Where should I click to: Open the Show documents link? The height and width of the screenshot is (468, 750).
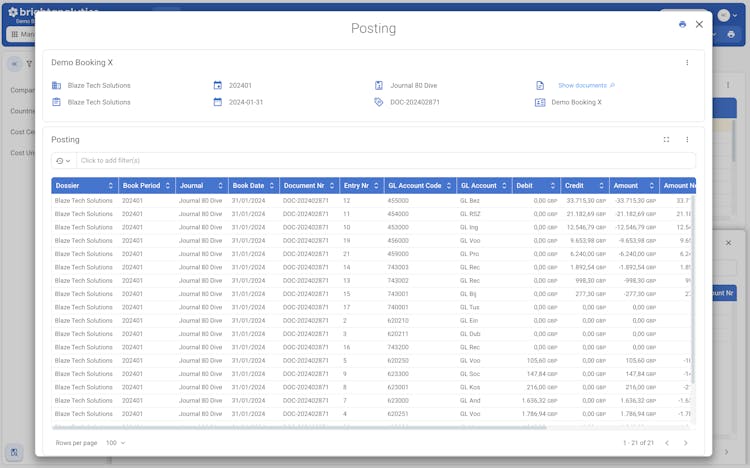coord(586,86)
